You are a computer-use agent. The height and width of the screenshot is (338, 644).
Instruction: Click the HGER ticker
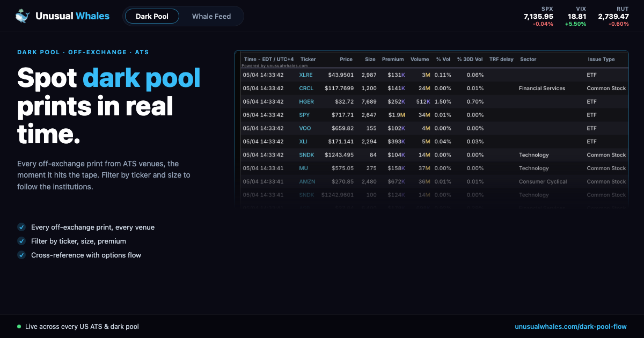(x=306, y=101)
